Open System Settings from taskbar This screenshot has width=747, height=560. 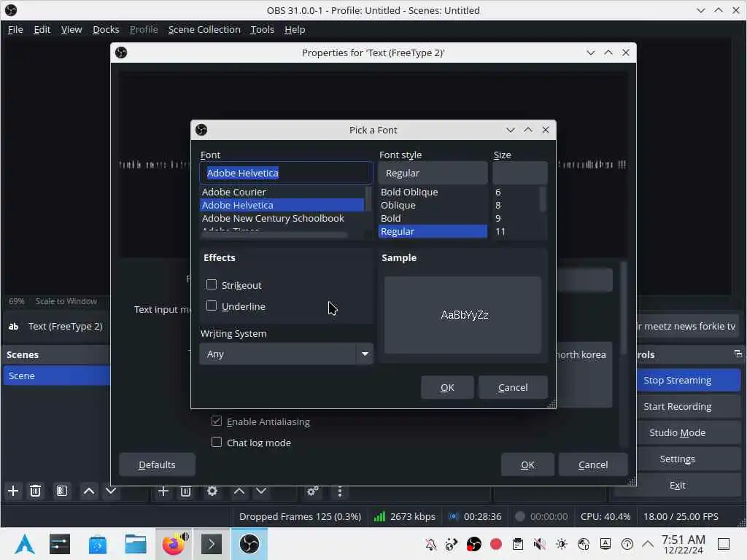[60, 544]
